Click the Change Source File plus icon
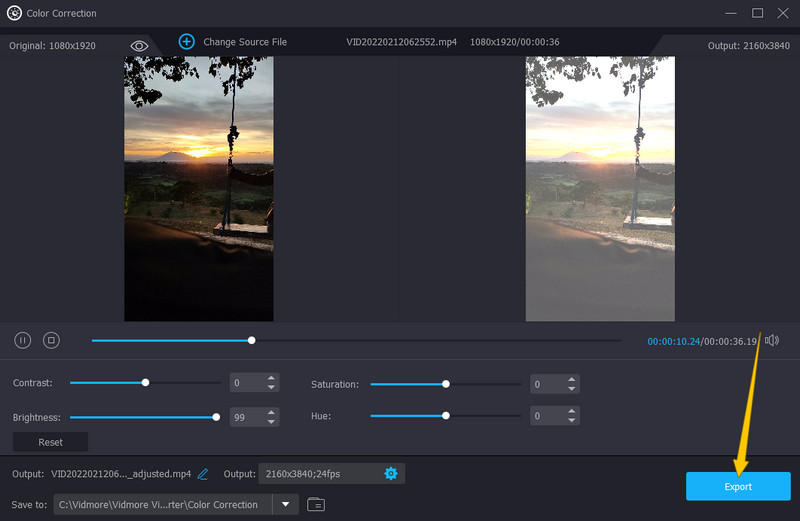This screenshot has width=800, height=521. pos(186,41)
